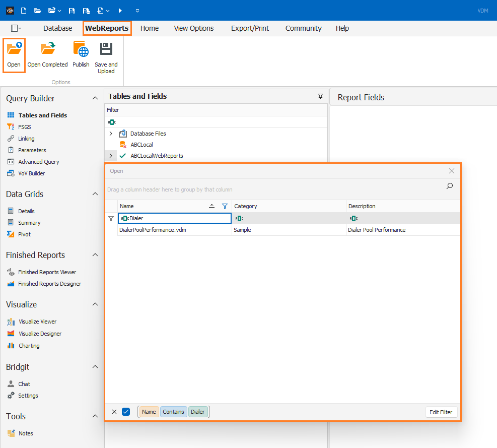Screen dimensions: 497x448
Task: Uncheck the active filter checkbox
Action: coord(126,412)
